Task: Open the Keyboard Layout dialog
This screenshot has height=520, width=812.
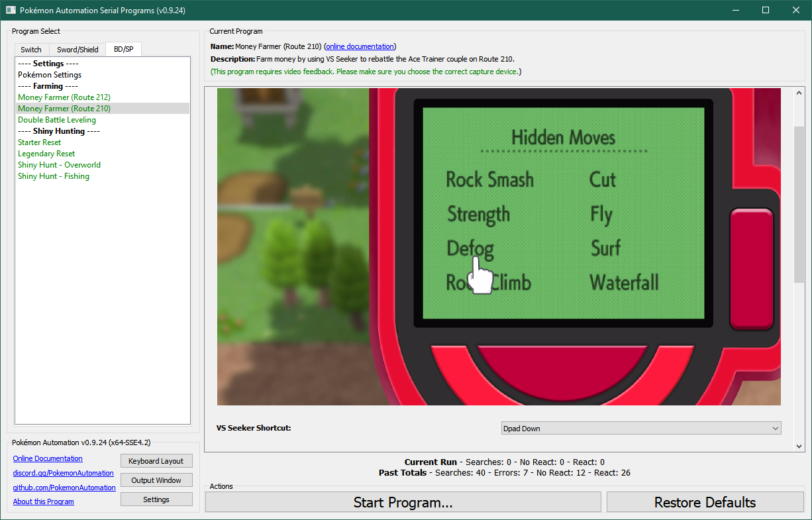Action: click(156, 461)
